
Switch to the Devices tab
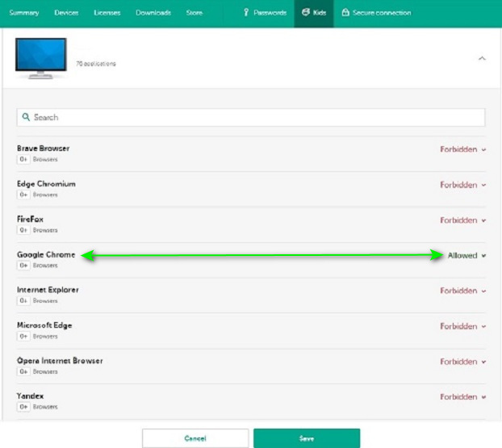(x=66, y=13)
